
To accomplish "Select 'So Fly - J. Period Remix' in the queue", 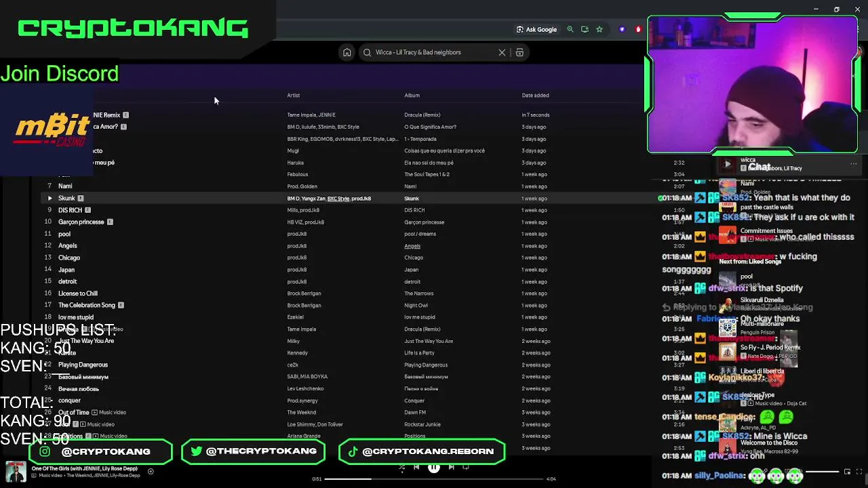I will [x=770, y=347].
